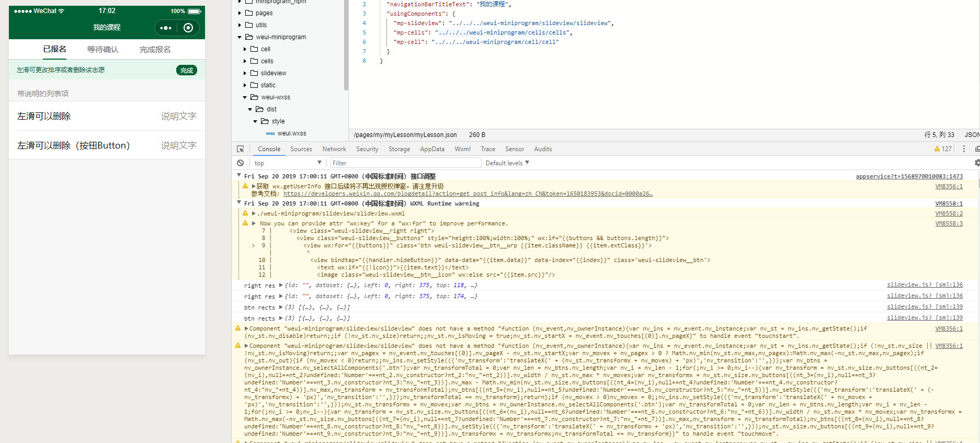Click the cursor position 行 5, 列 33
980x443 pixels.
tap(939, 135)
